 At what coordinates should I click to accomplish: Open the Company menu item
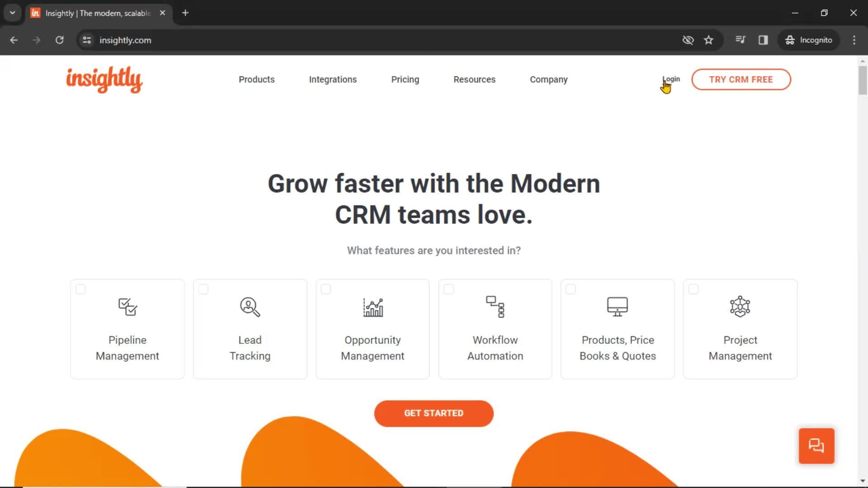coord(548,79)
